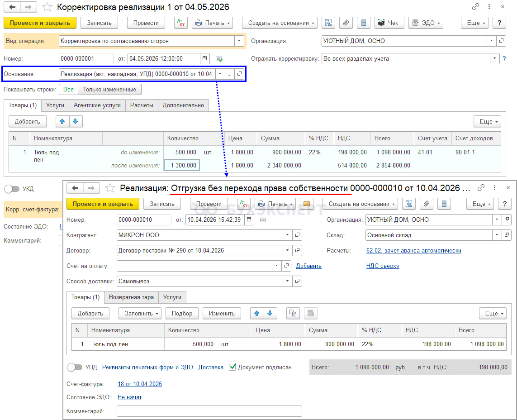Click the top Провести и закрыть button
Screen dimensions: 517x420
coord(40,23)
